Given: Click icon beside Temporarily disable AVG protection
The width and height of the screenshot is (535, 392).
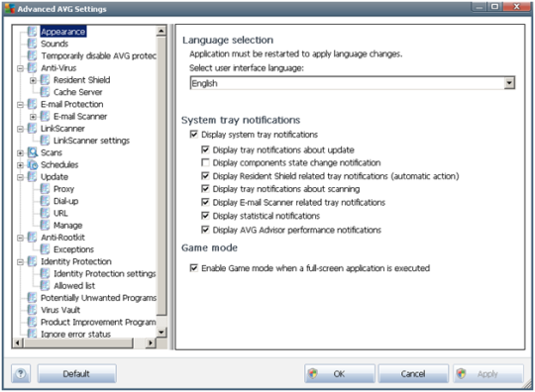Looking at the screenshot, I should coord(32,55).
